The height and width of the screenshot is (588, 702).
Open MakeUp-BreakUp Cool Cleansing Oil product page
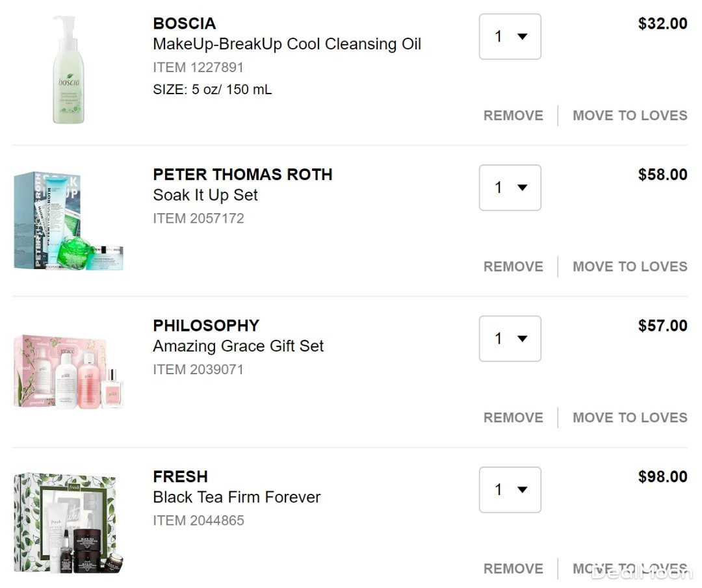(287, 44)
